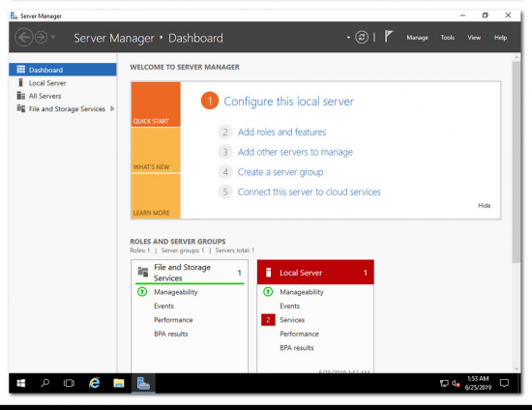Open Events in File and Storage tile
532x410 pixels.
pos(163,306)
